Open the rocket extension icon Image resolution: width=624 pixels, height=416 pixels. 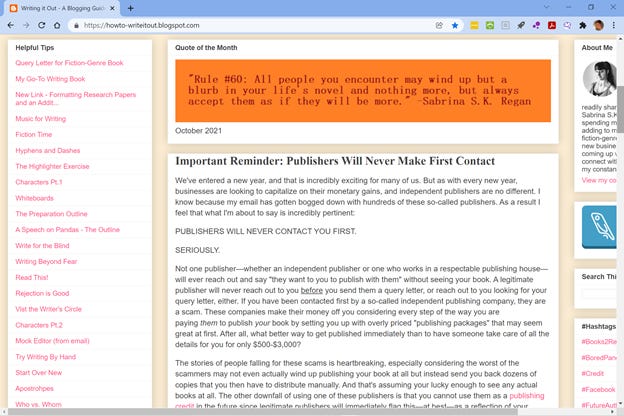(521, 25)
